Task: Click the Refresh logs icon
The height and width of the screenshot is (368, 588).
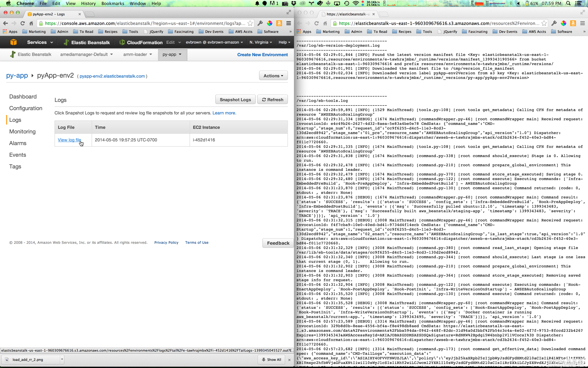Action: point(263,99)
